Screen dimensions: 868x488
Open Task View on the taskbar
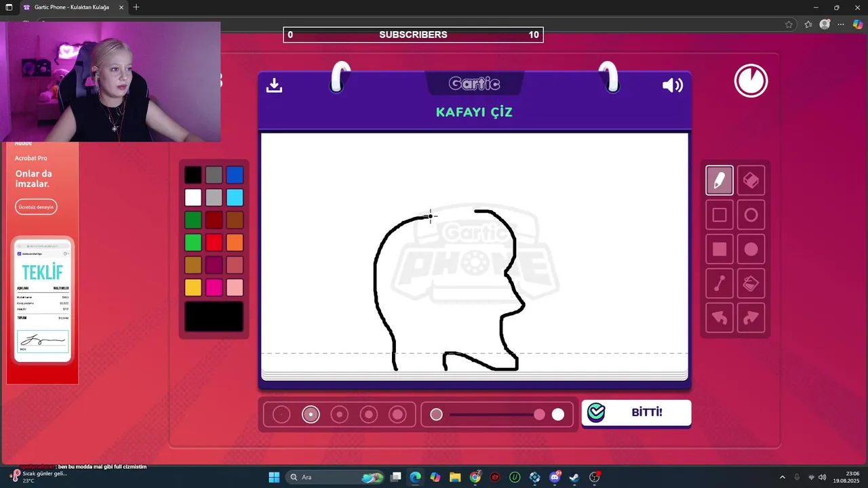tap(396, 477)
